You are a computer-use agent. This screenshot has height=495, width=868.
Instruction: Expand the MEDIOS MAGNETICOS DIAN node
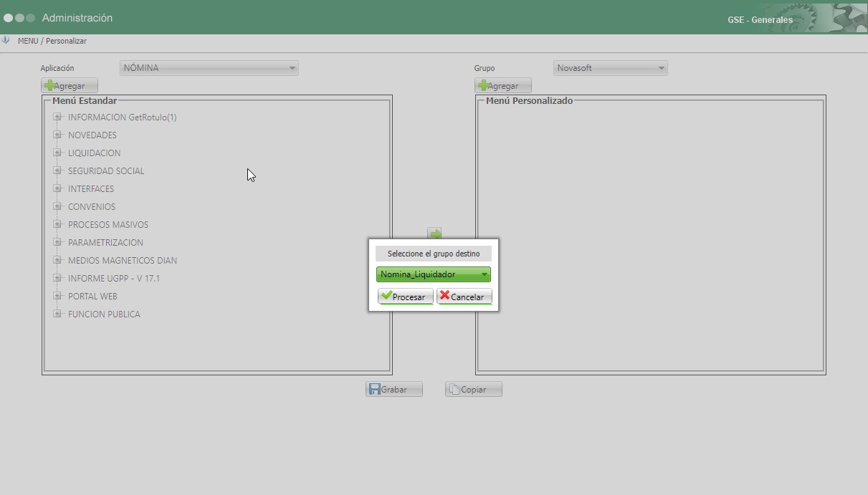point(57,260)
